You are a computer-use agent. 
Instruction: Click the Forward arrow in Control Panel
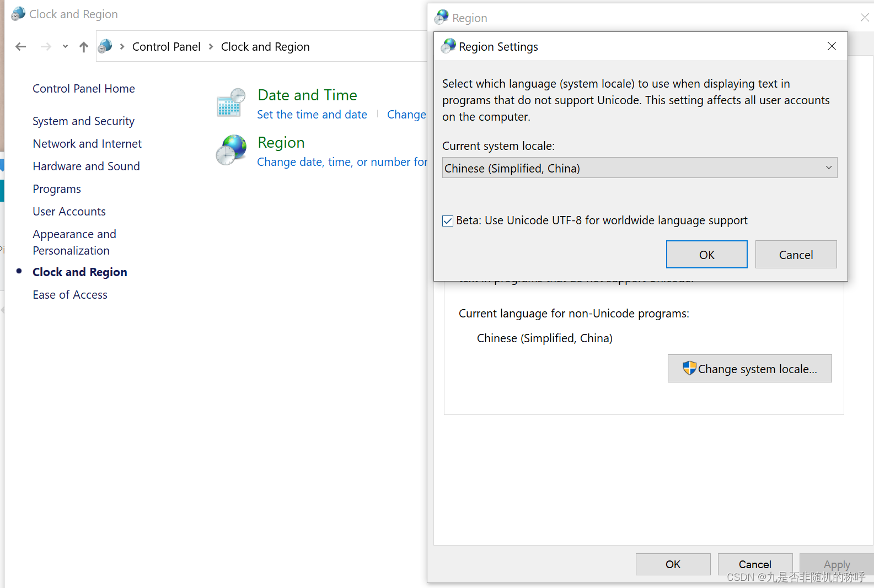(x=46, y=47)
